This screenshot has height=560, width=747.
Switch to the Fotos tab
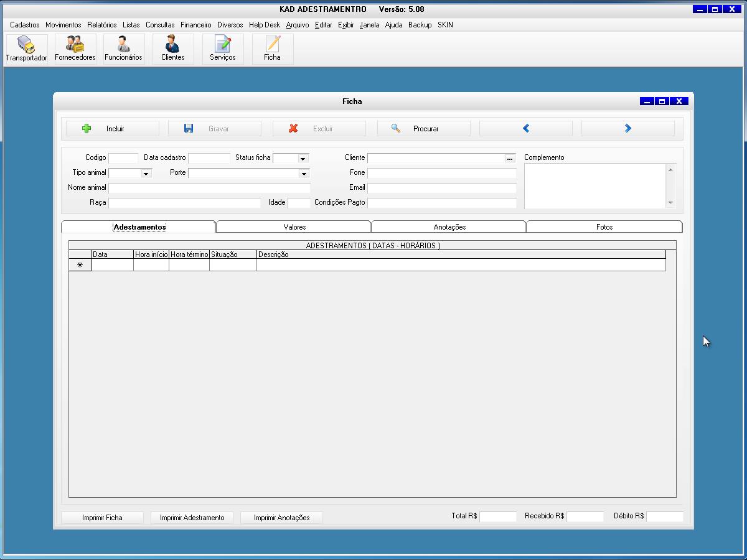[604, 227]
